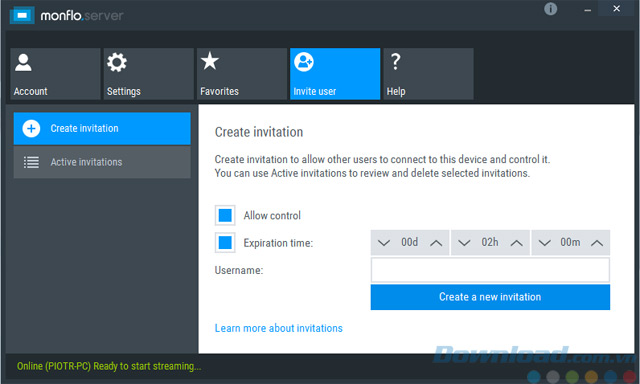Viewport: 640px width, 384px height.
Task: Toggle the Allow control checkbox
Action: click(225, 215)
